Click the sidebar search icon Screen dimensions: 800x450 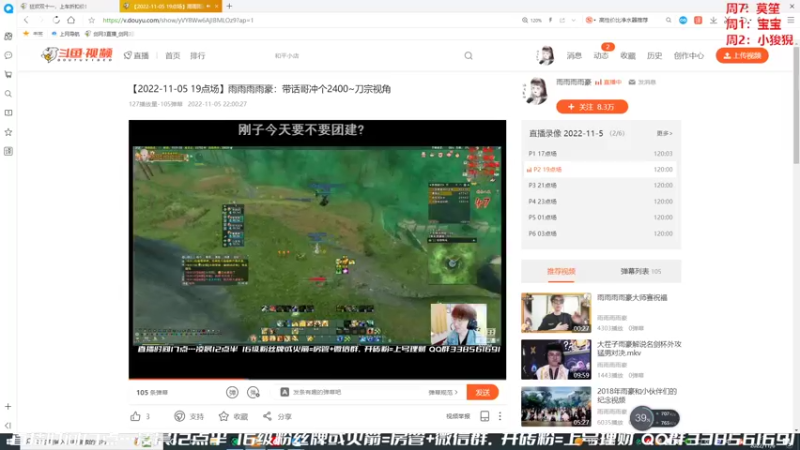(x=8, y=94)
